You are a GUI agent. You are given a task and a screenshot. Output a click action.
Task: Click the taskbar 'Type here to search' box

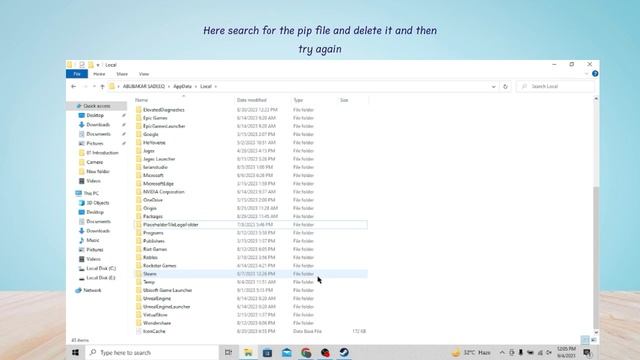coord(152,352)
